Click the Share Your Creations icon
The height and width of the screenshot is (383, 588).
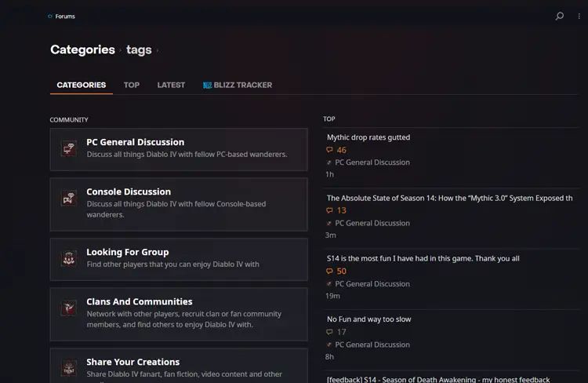click(69, 368)
